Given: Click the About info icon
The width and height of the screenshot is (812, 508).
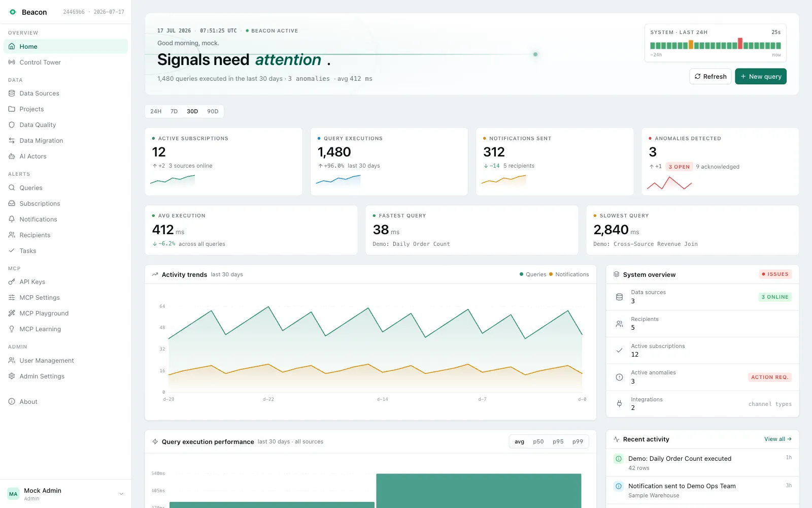Looking at the screenshot, I should point(12,401).
